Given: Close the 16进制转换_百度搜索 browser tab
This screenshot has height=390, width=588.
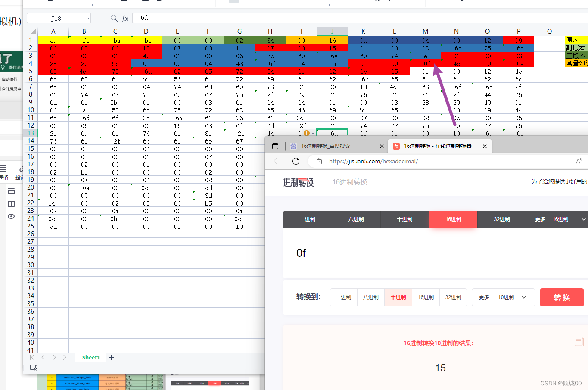Looking at the screenshot, I should 382,146.
